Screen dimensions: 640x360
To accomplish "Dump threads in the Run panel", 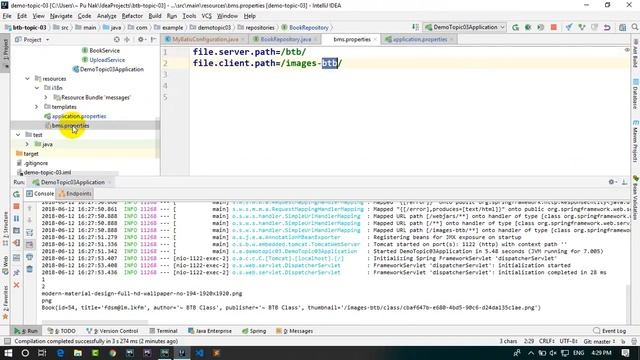I will coord(16,231).
